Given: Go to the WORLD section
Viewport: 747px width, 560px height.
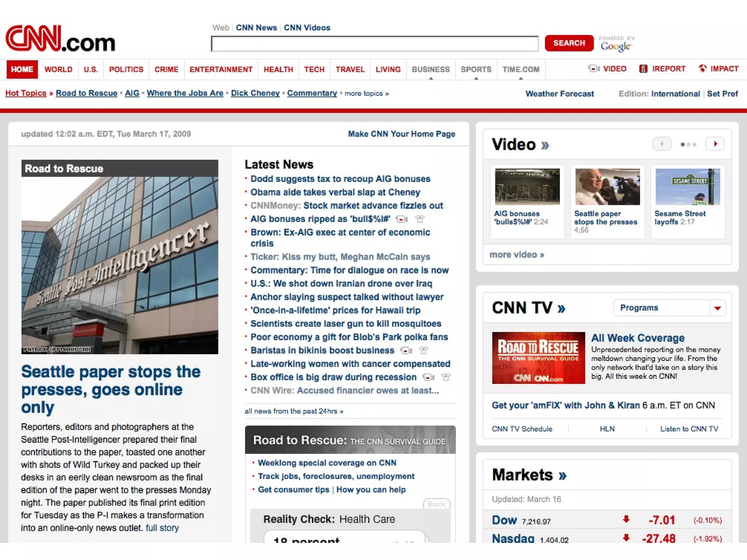Looking at the screenshot, I should 58,69.
